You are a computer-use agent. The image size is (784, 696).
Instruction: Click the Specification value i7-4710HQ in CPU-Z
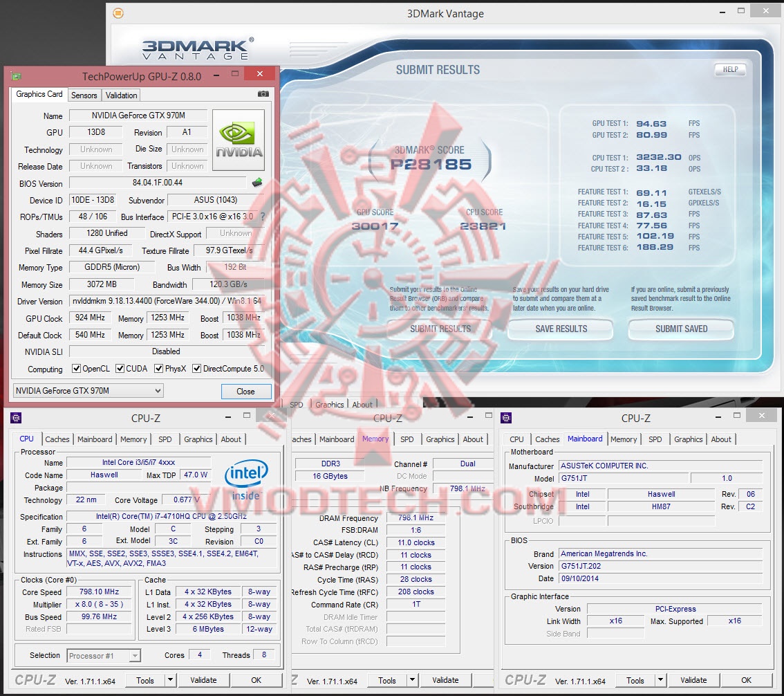coord(171,516)
